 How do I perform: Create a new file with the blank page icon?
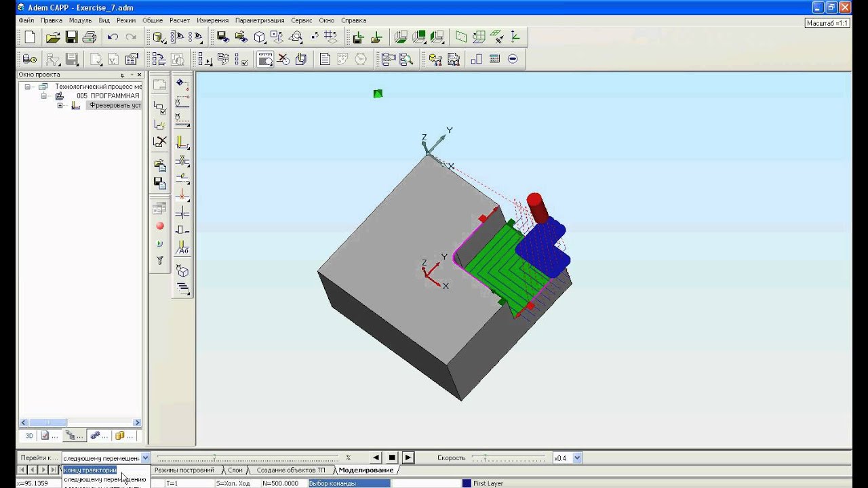pyautogui.click(x=29, y=37)
